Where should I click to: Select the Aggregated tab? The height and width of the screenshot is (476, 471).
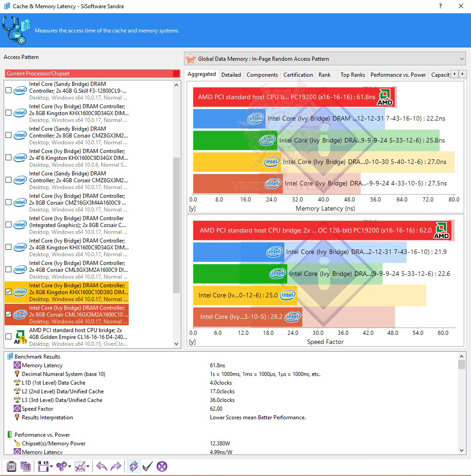click(202, 74)
